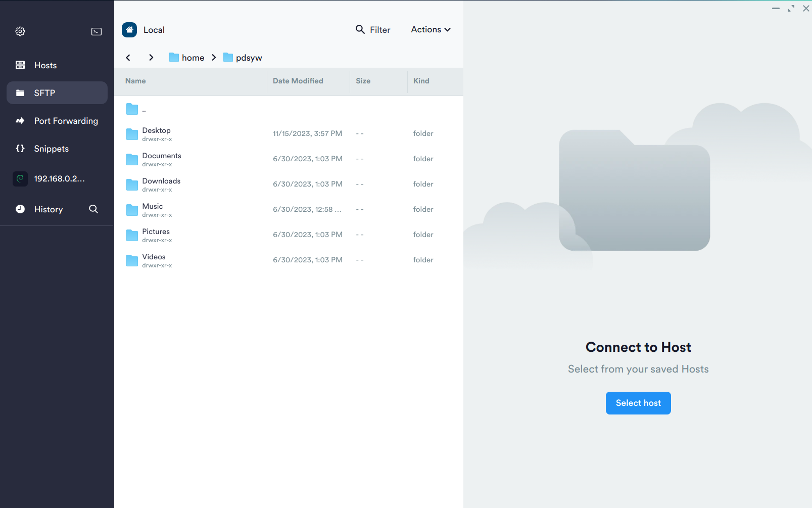Click the Documents folder icon

click(132, 159)
